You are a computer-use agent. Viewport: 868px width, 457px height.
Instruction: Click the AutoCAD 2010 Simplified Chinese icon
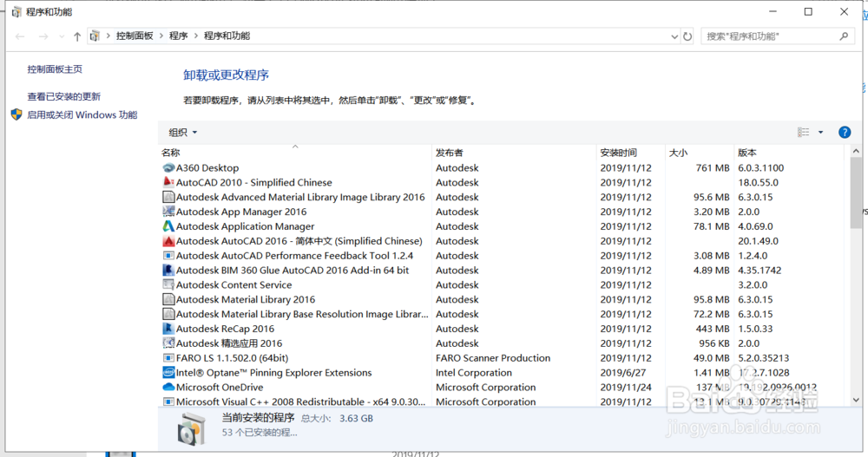click(168, 182)
